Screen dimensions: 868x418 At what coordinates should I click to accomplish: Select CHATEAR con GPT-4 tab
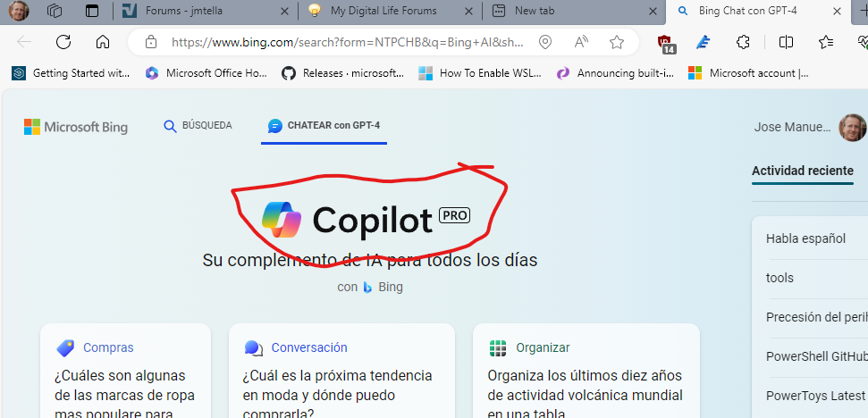tap(324, 126)
